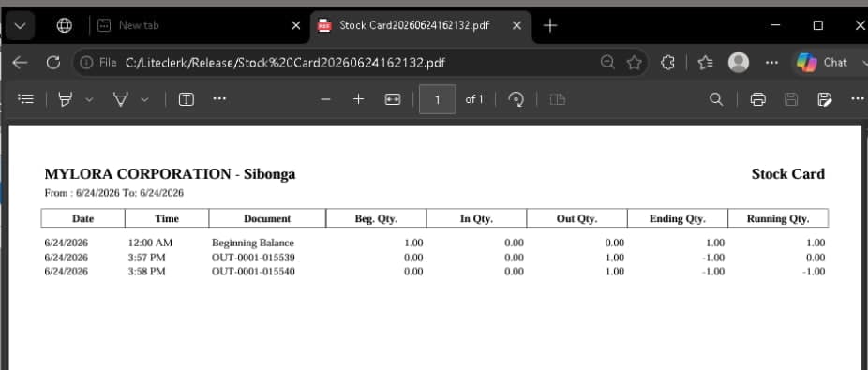This screenshot has height=370, width=868.
Task: Toggle fit to width view
Action: click(x=393, y=99)
